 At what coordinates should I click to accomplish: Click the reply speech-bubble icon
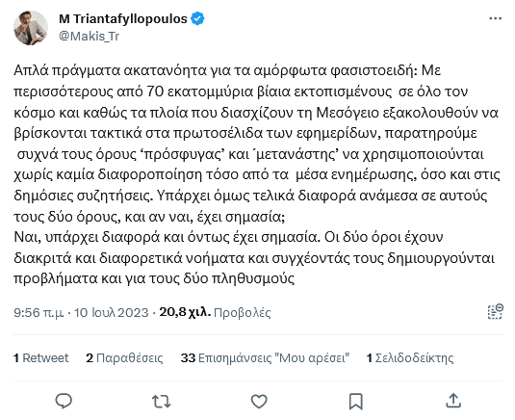click(x=64, y=401)
